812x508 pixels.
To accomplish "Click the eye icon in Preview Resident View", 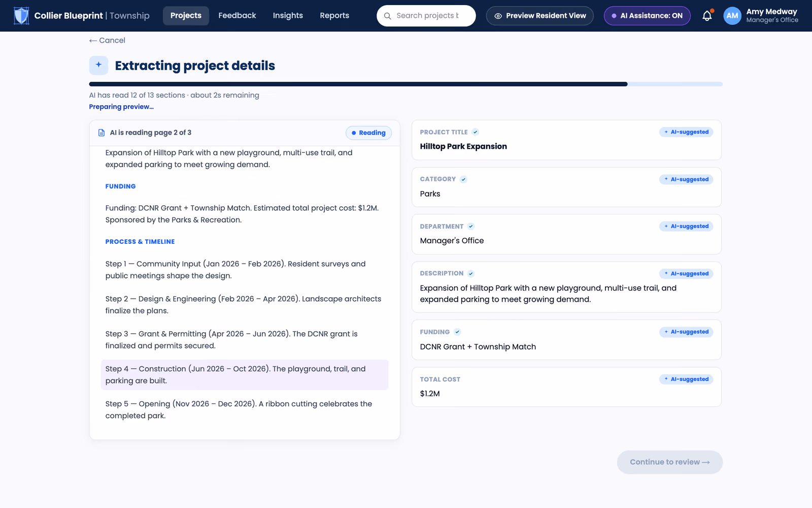I will [498, 16].
